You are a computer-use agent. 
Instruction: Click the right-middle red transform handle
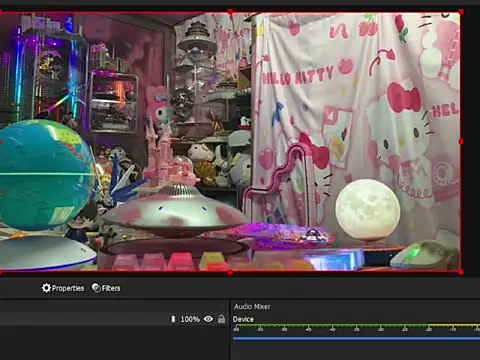click(461, 142)
